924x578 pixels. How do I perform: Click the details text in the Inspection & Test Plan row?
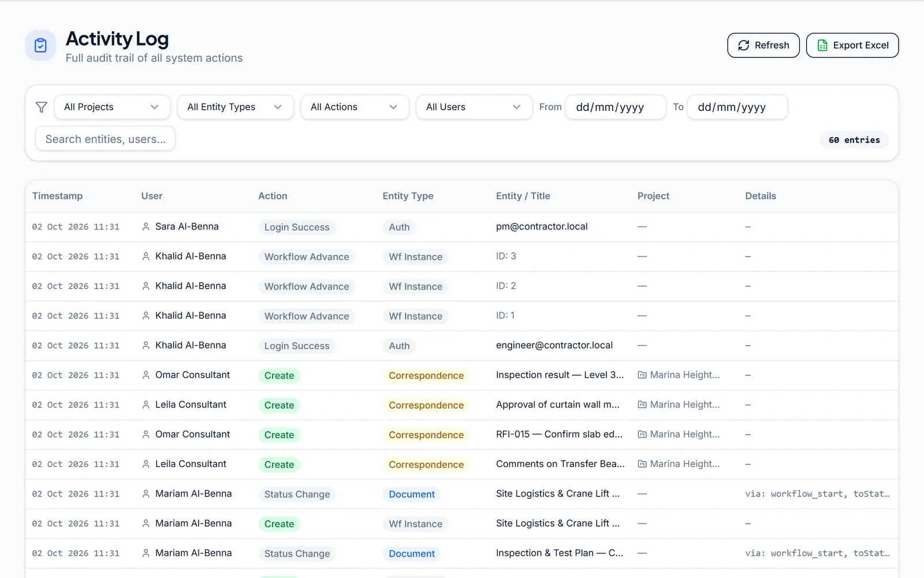(x=817, y=553)
